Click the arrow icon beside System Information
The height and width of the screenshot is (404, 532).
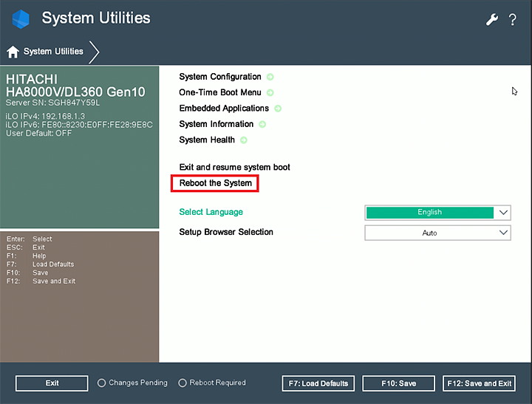pyautogui.click(x=262, y=125)
